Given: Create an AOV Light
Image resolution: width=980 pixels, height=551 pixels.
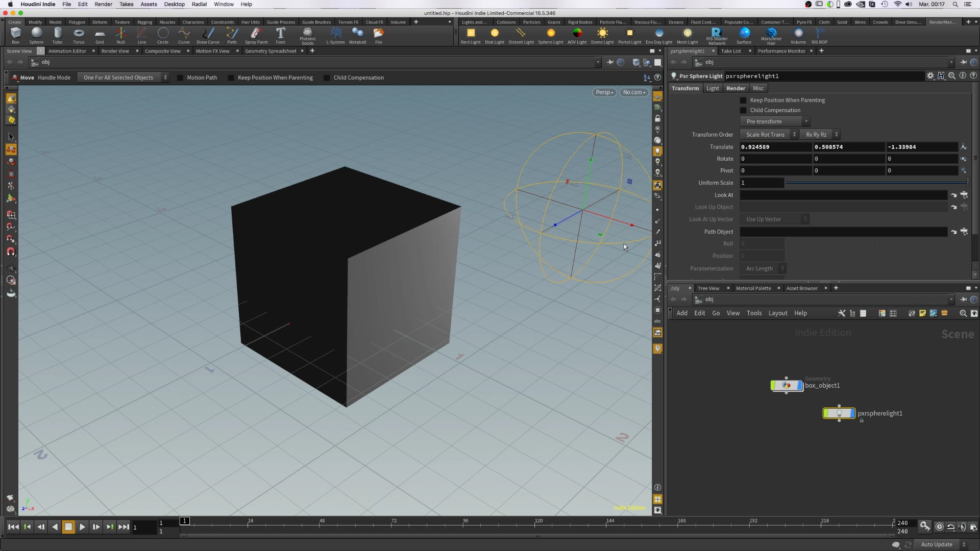Looking at the screenshot, I should click(577, 36).
